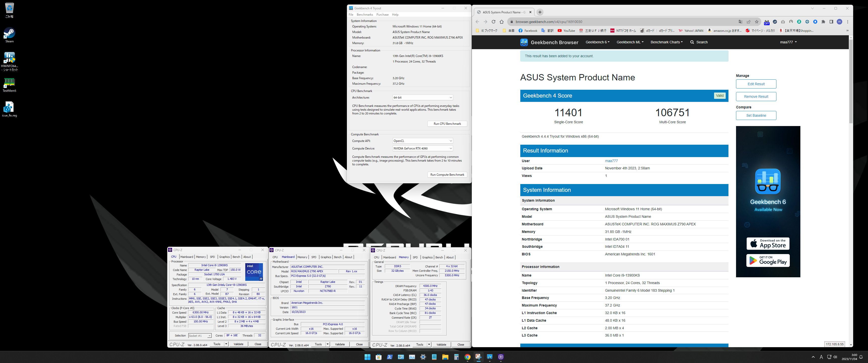Open the Google Translate page icon
Viewport: 868px width, 363px height.
coord(740,22)
